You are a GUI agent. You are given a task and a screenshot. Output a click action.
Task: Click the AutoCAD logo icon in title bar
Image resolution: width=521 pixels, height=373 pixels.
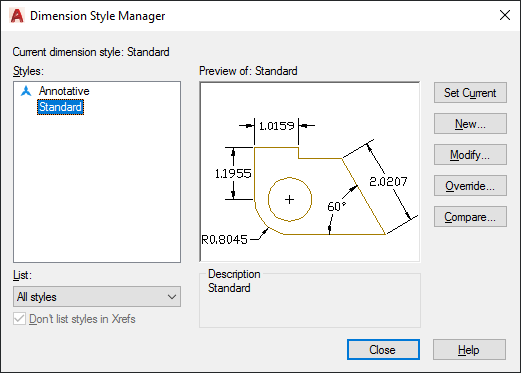(x=17, y=16)
